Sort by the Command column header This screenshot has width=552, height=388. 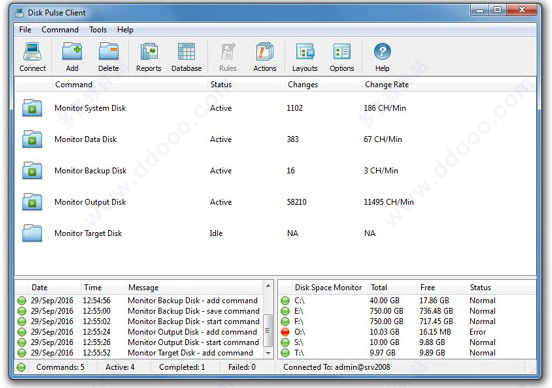[130, 85]
